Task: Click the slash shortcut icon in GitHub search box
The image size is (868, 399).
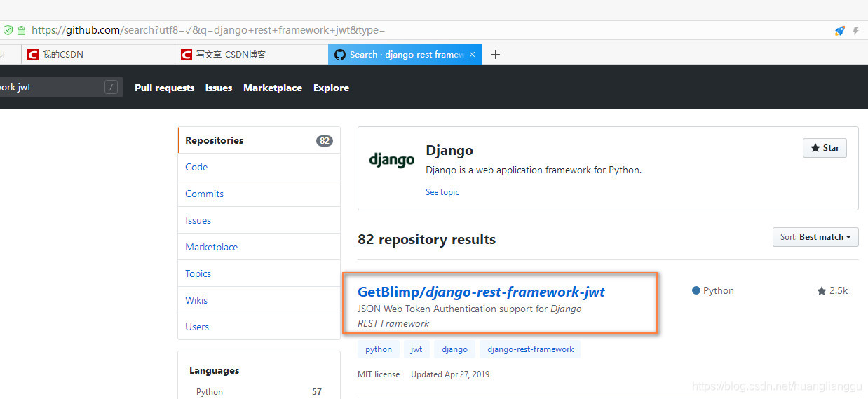Action: click(x=111, y=87)
